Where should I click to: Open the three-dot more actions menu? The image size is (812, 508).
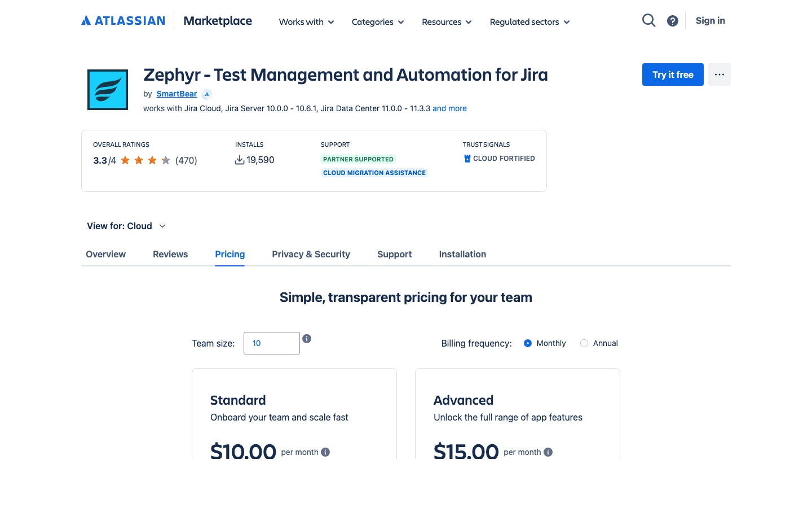click(x=719, y=75)
